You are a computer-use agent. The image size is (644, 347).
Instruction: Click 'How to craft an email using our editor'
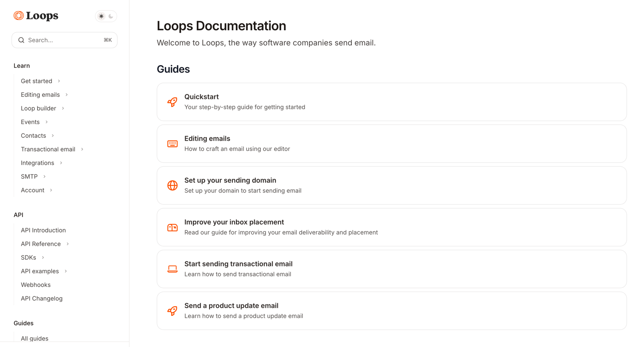click(237, 149)
